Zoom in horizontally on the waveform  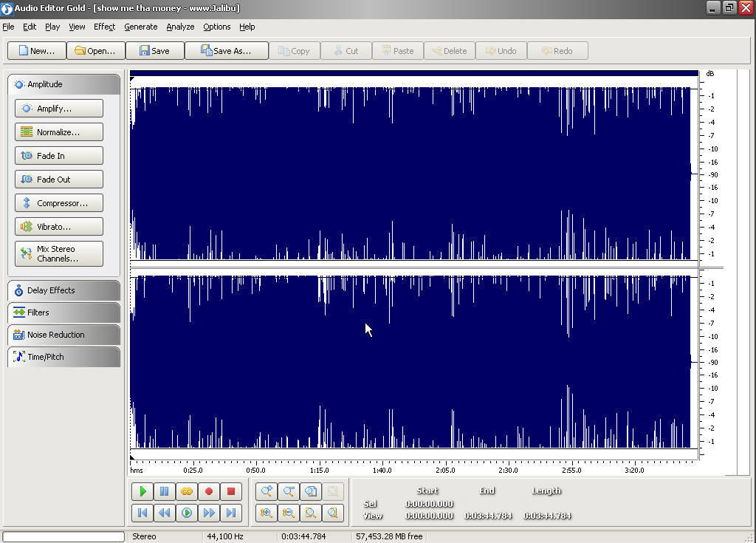click(267, 491)
